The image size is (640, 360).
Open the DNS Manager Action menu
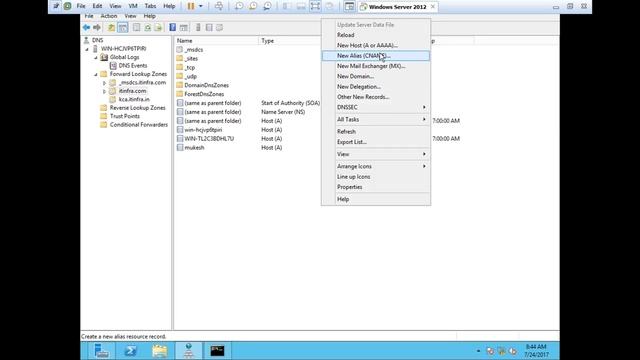click(x=109, y=16)
